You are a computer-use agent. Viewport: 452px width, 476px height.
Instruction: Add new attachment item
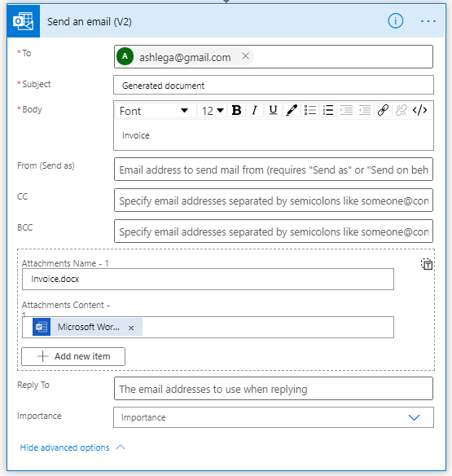coord(73,356)
